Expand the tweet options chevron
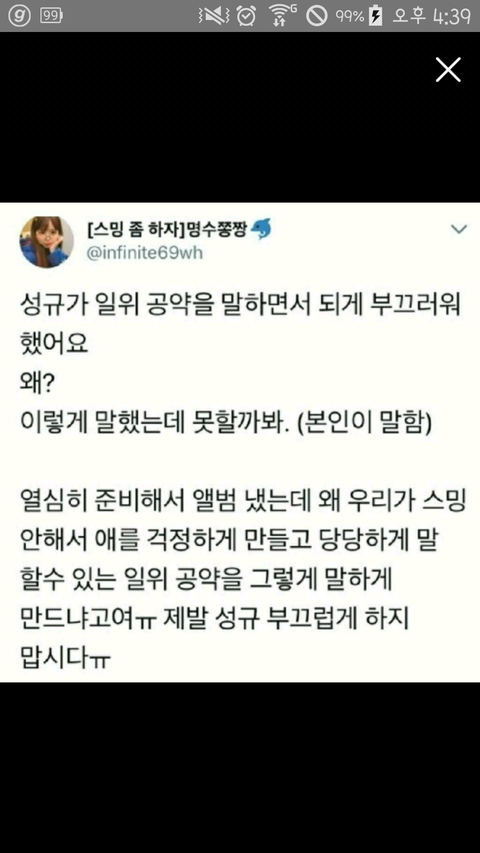 (x=459, y=230)
